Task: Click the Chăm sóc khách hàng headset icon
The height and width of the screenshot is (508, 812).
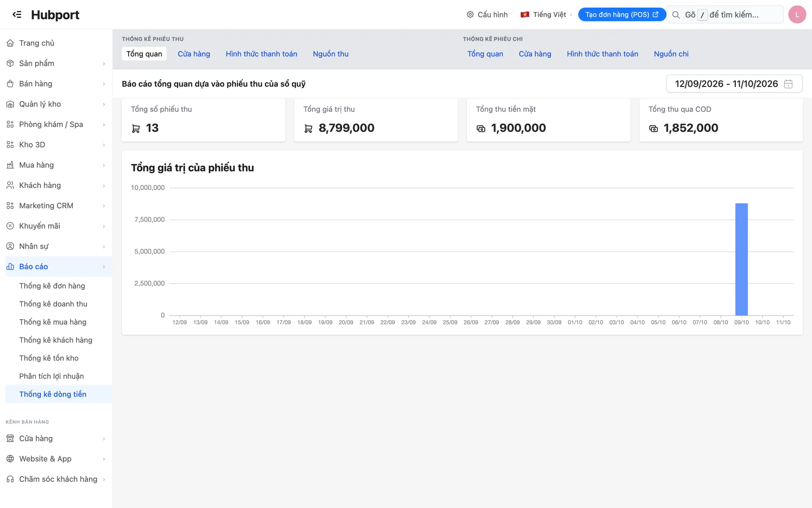Action: pos(10,479)
